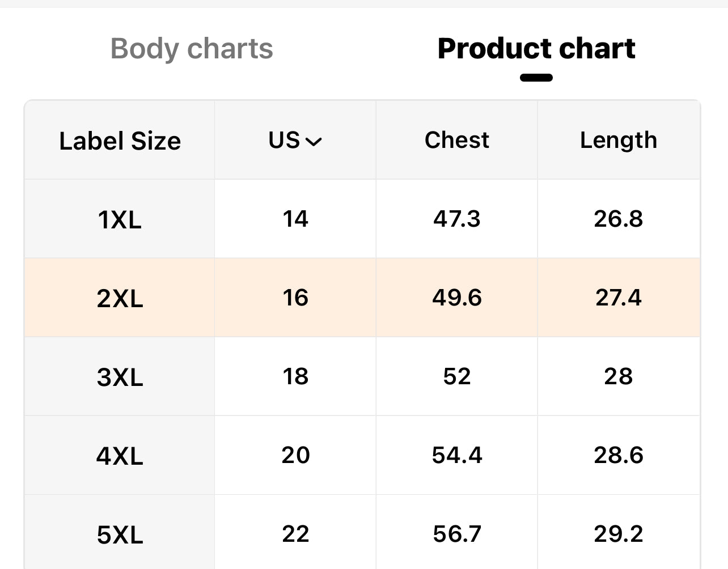Screen dimensions: 728x569
Task: Click US size 14 cell
Action: pyautogui.click(x=295, y=219)
